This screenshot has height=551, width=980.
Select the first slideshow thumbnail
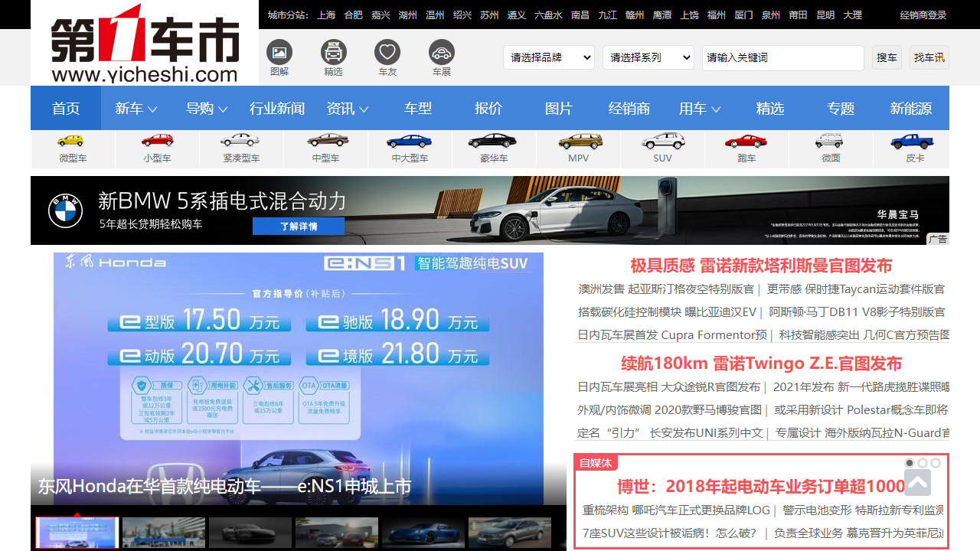click(x=77, y=533)
